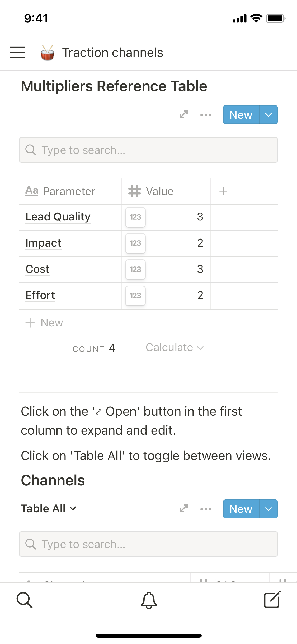This screenshot has height=644, width=297.
Task: Expand Channels database to full page
Action: click(x=184, y=509)
